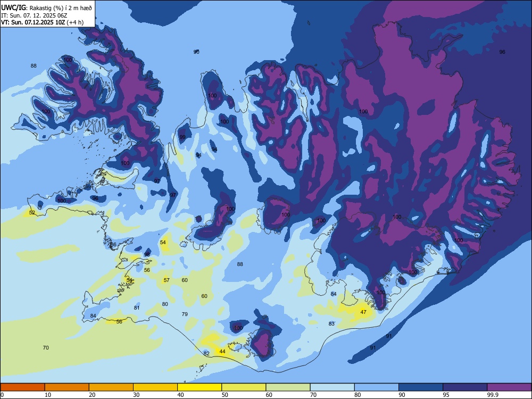Click the map value "44" on the south coast
532x399 pixels.
(x=222, y=352)
